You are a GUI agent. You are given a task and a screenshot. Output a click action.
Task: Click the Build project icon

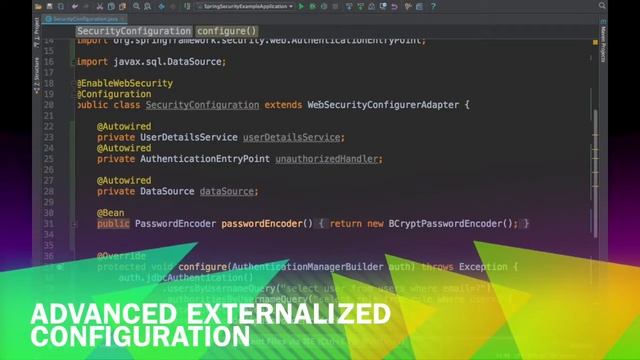187,6
